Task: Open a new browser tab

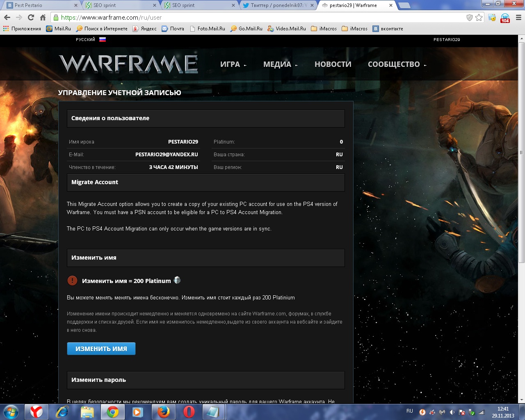Action: [x=404, y=5]
